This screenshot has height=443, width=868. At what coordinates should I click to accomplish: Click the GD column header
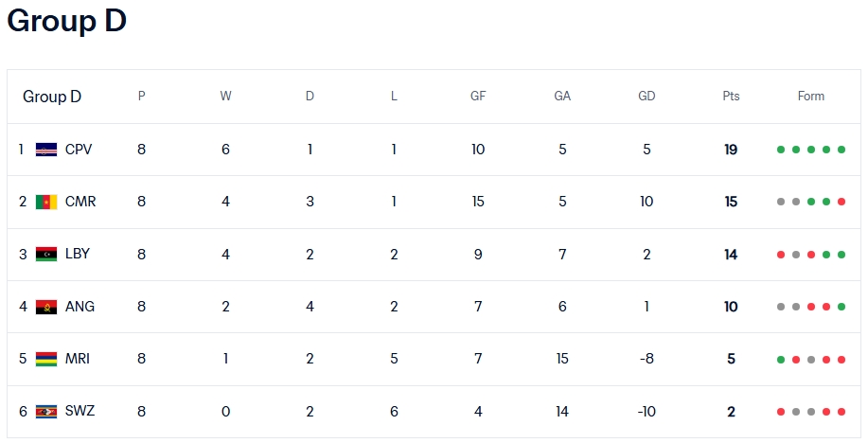tap(647, 96)
